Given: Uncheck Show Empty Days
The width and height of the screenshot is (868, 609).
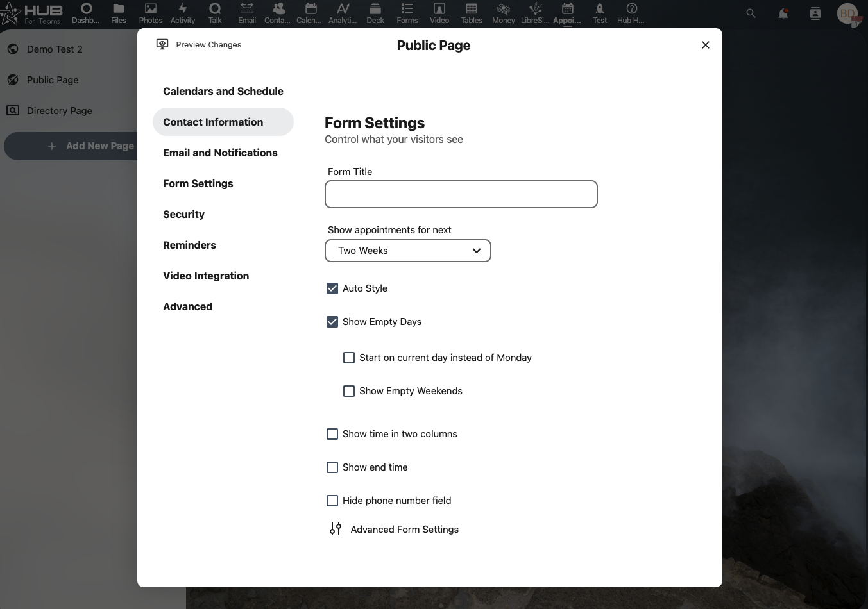Looking at the screenshot, I should [332, 322].
